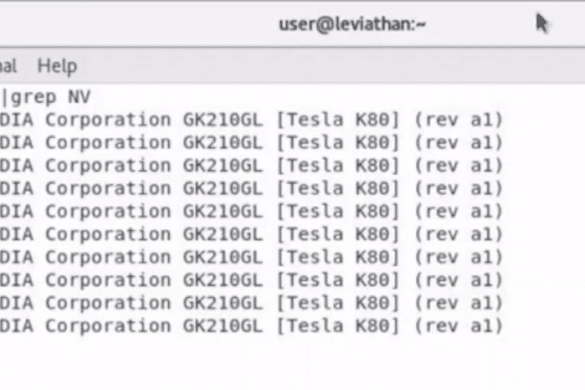The image size is (585, 390).
Task: Click [Tesla K80] in the second output line
Action: tap(338, 143)
